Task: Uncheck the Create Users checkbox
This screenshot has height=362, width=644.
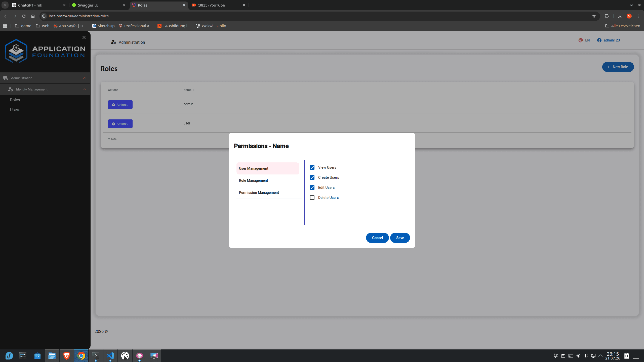Action: click(312, 177)
